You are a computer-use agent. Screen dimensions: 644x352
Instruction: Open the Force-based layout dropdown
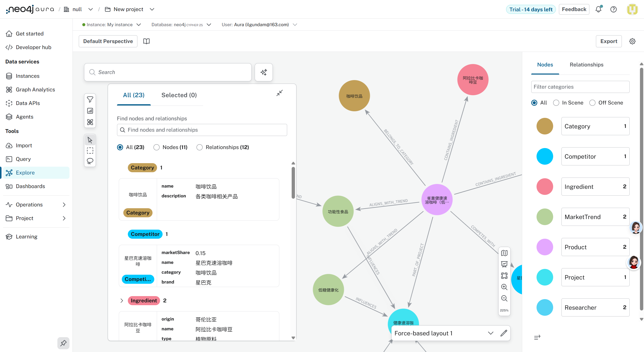490,333
